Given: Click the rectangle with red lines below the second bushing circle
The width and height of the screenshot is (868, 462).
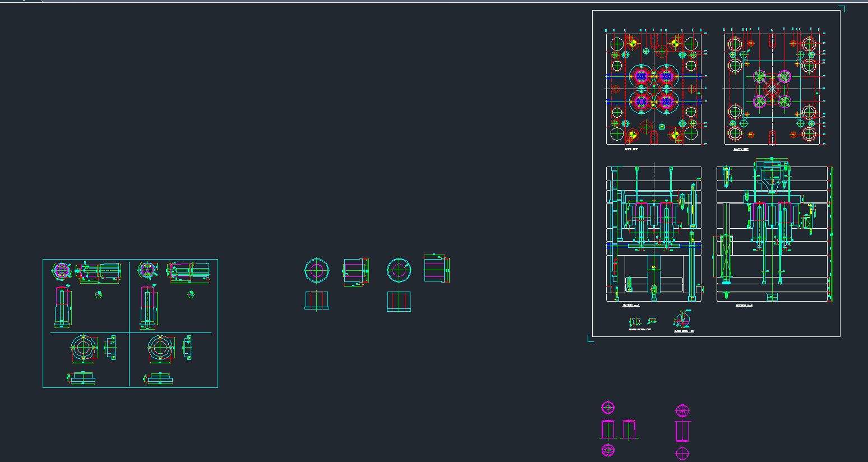Looking at the screenshot, I should (x=399, y=301).
